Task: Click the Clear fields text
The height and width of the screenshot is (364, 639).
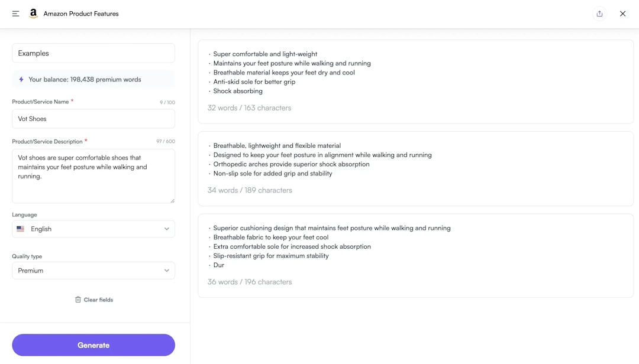Action: pos(98,300)
